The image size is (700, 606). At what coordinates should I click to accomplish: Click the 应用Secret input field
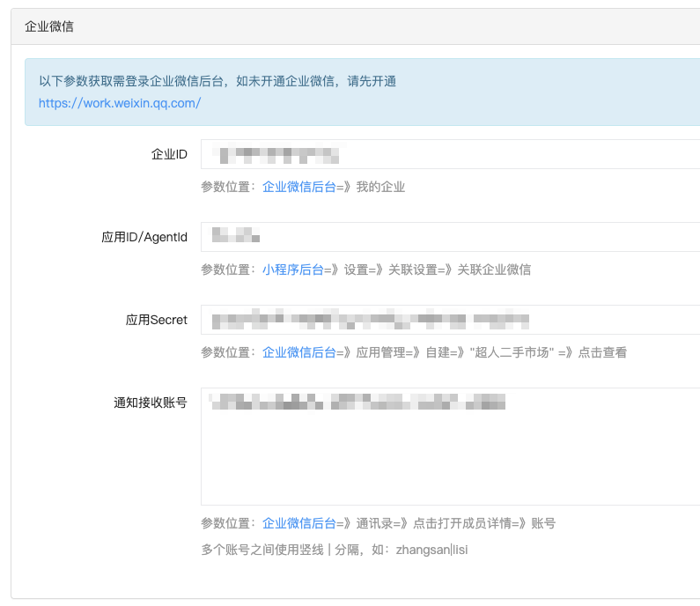451,320
